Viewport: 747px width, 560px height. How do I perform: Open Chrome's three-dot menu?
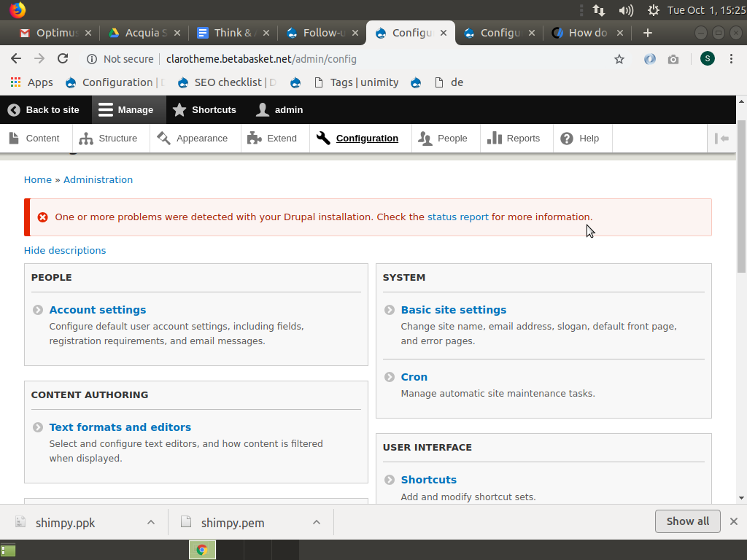click(732, 58)
